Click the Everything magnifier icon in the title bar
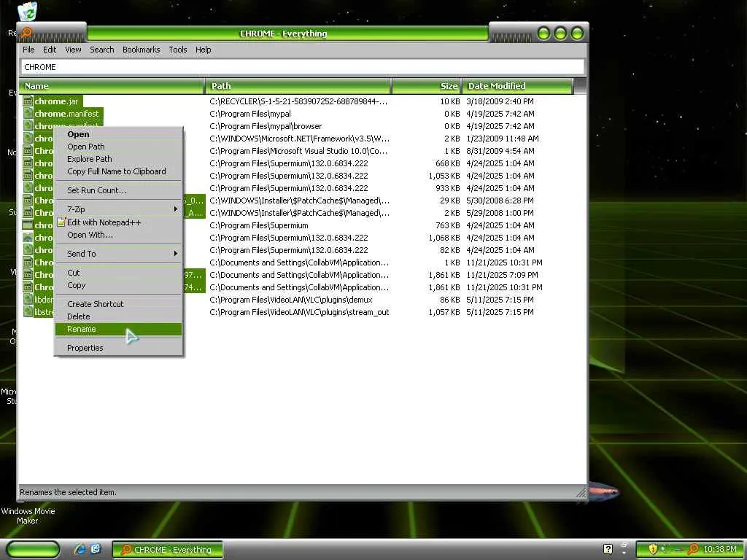 coord(27,33)
